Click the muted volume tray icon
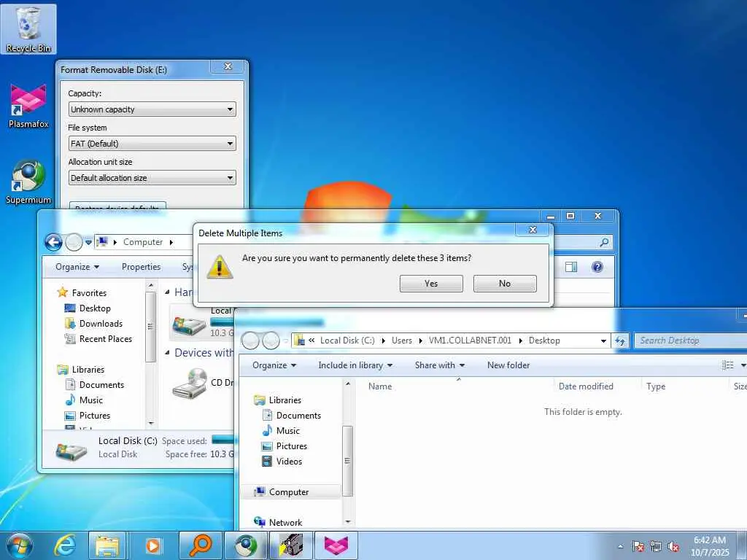747x560 pixels. click(x=673, y=547)
